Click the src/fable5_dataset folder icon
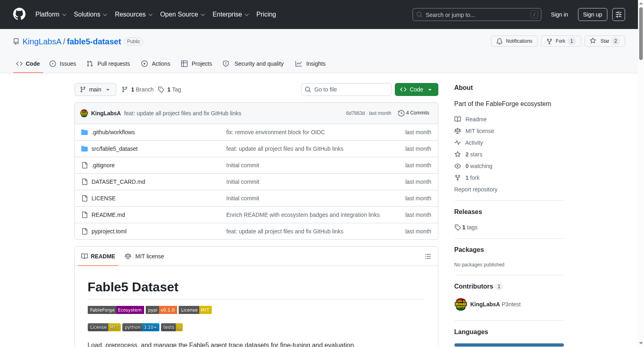This screenshot has width=644, height=347. click(85, 149)
